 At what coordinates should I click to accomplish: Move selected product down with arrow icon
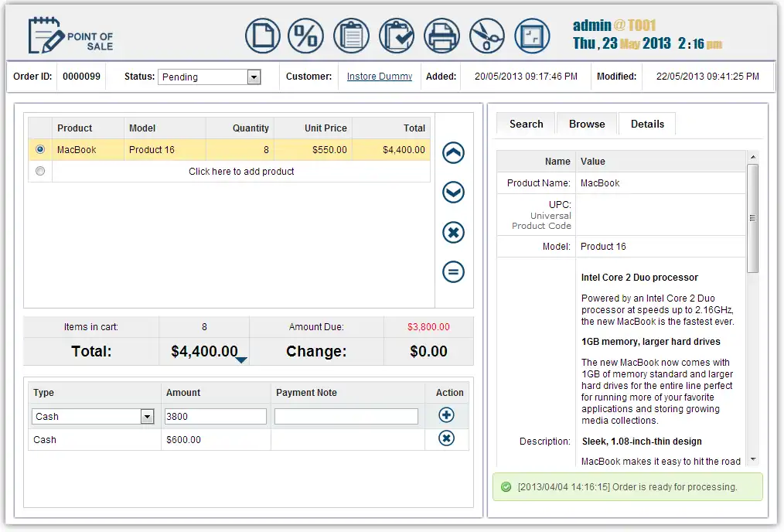[x=454, y=193]
